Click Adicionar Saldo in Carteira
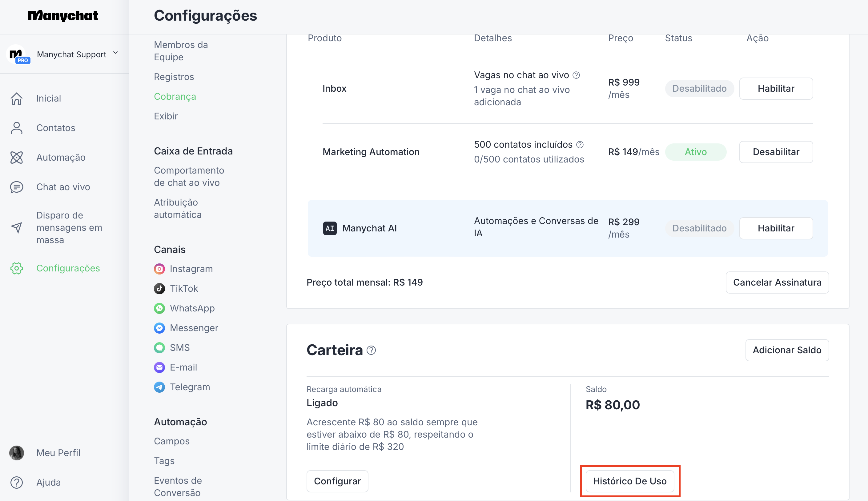This screenshot has height=501, width=868. [787, 350]
